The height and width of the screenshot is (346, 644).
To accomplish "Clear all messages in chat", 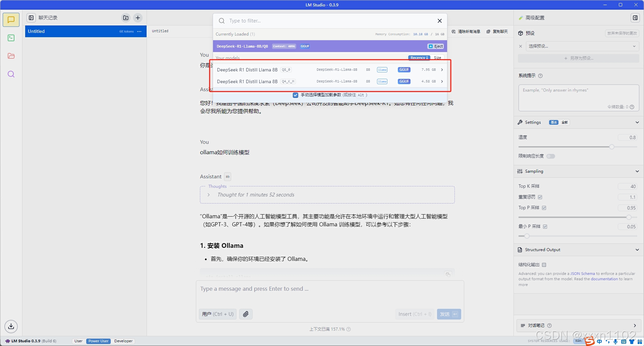I will coord(466,32).
